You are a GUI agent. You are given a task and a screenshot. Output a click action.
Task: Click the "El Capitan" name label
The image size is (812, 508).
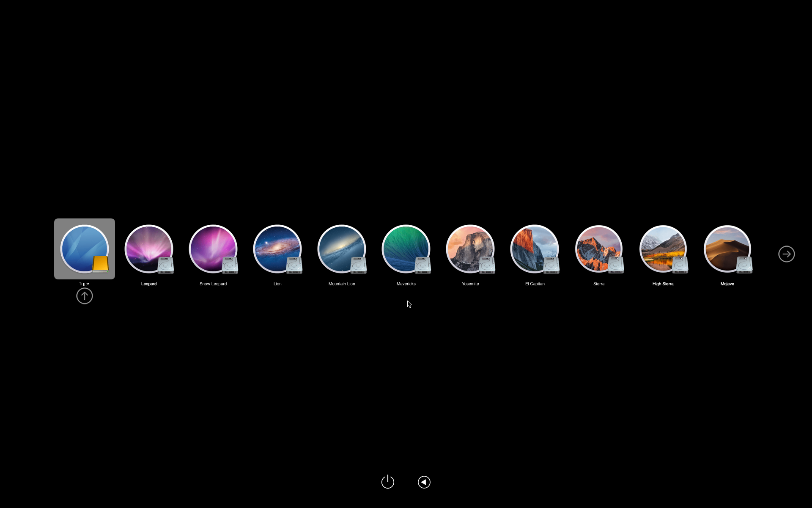point(535,284)
